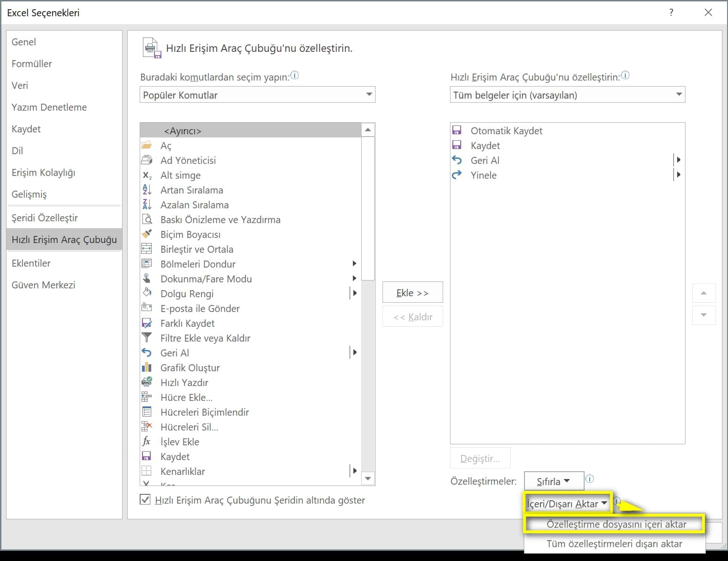Open the Eklentiler category

click(64, 263)
